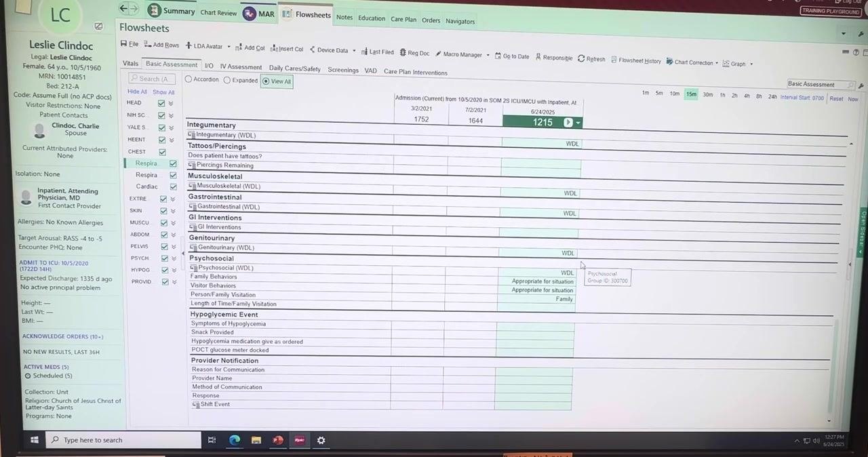Click the Hide All link

(137, 92)
